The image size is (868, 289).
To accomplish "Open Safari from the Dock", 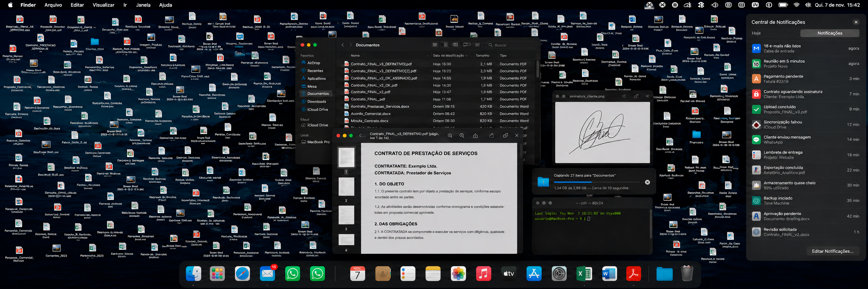I will 243,274.
